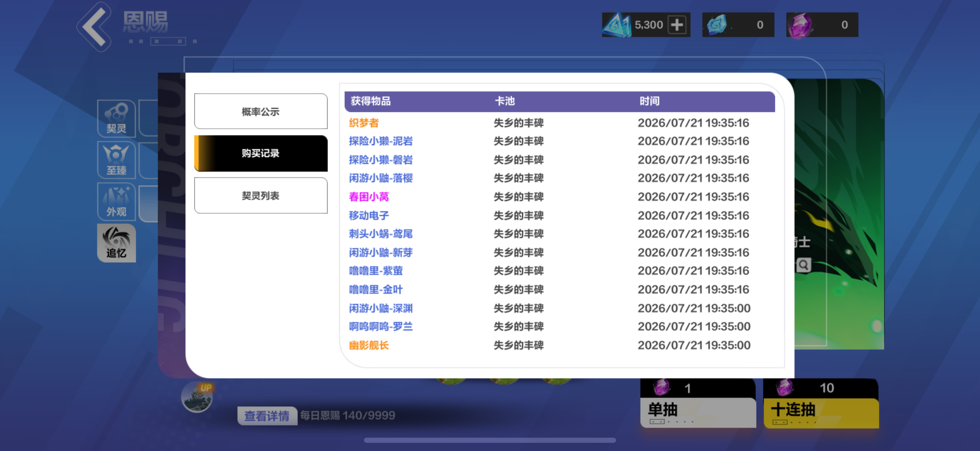Switch to the 契灵列表 tab
The height and width of the screenshot is (451, 980).
click(261, 195)
